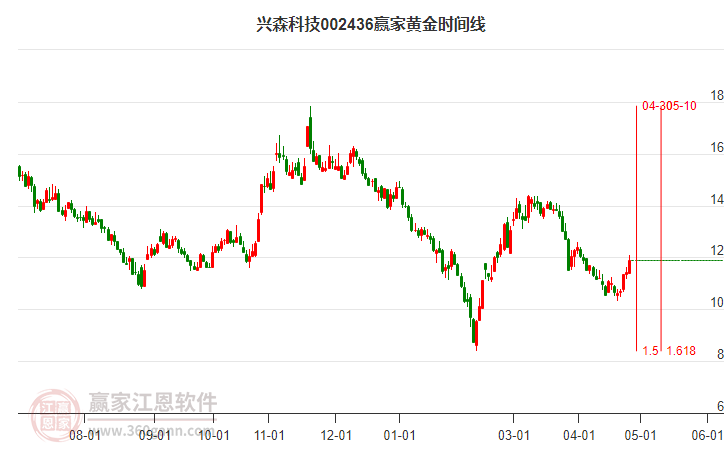The image size is (726, 450).
Task: Select the 10-01 date axis label
Action: pyautogui.click(x=214, y=435)
